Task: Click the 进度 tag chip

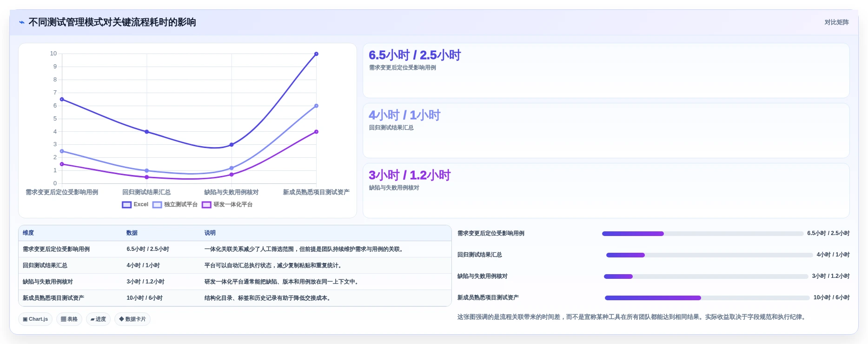Action: (98, 319)
